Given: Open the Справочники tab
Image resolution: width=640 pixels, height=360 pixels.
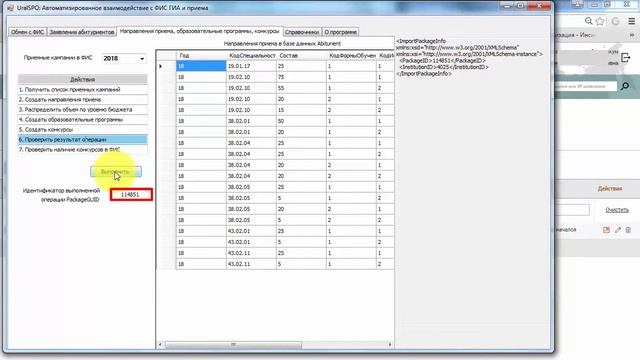Looking at the screenshot, I should click(x=302, y=32).
